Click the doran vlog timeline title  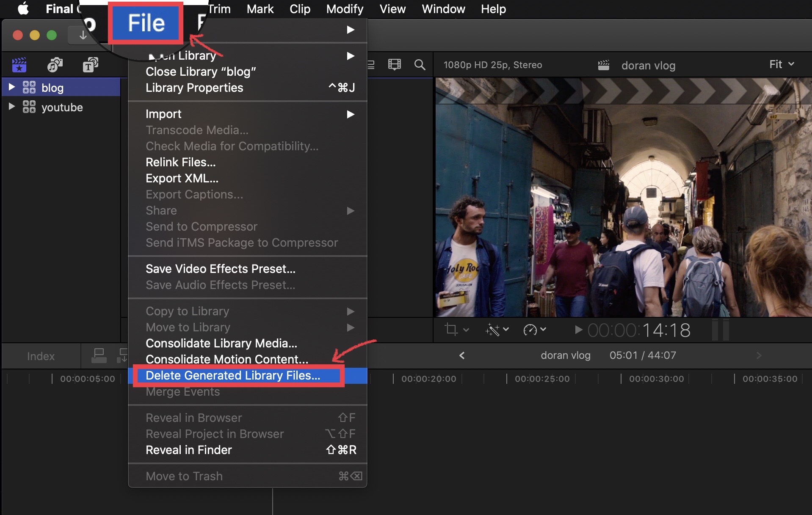(x=565, y=355)
